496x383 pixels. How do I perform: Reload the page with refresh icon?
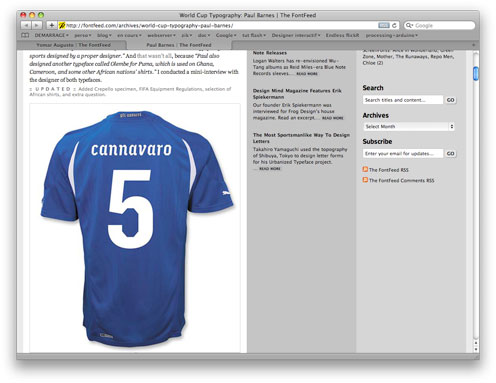pos(394,25)
